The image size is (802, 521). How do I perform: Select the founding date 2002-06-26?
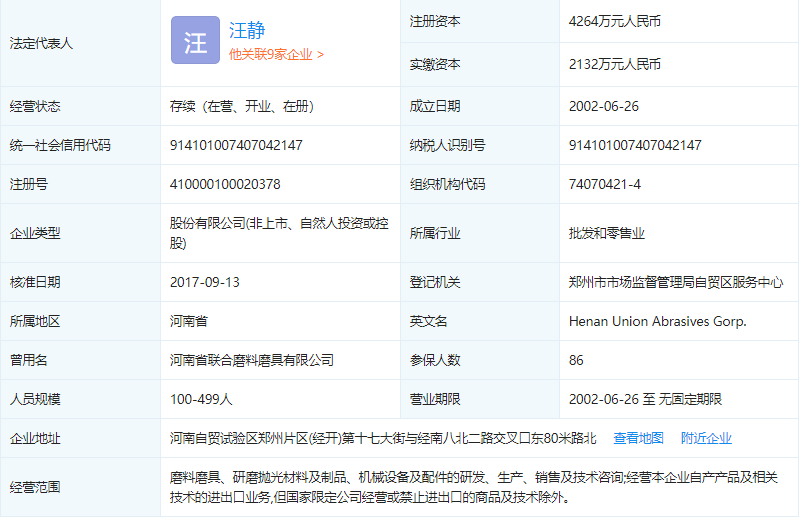[x=604, y=106]
